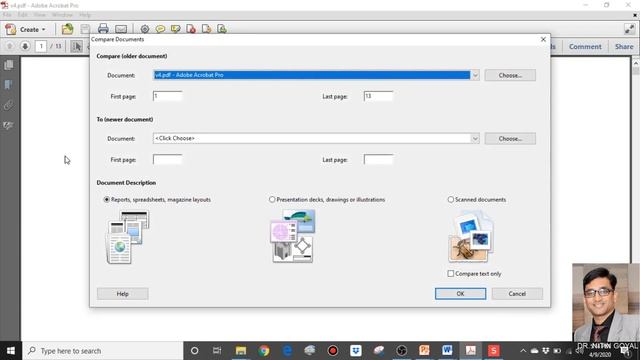The image size is (640, 360).
Task: Open file using the folder icon
Action: 67,29
